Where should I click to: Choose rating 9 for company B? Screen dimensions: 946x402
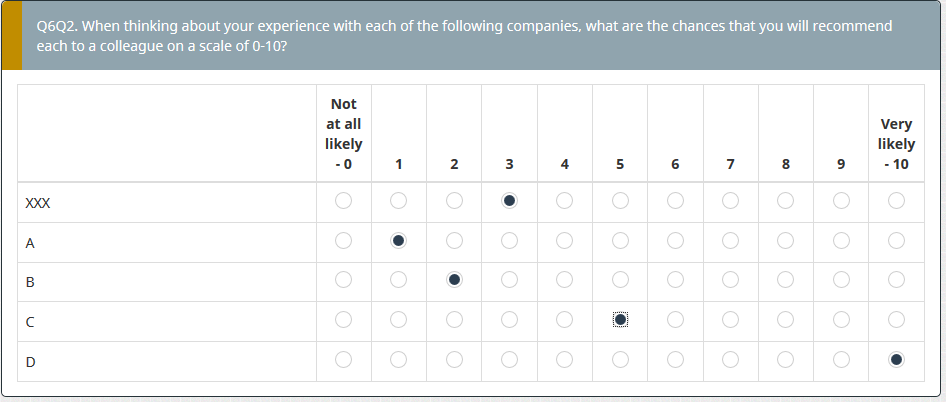[841, 280]
